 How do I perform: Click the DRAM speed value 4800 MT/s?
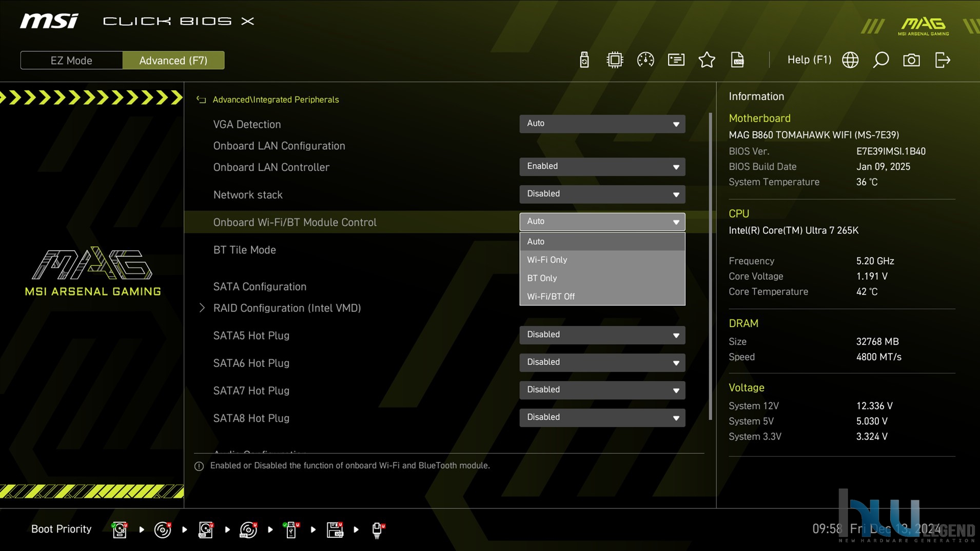click(878, 357)
